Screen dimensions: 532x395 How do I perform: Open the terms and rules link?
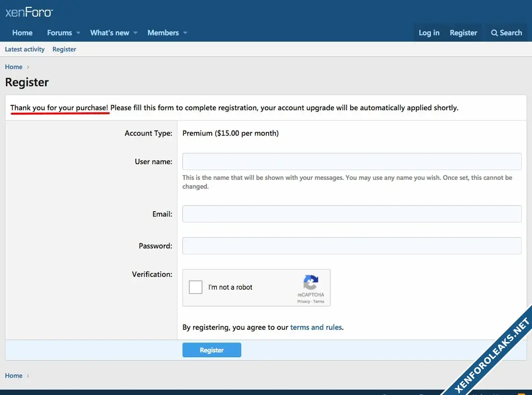coord(316,327)
